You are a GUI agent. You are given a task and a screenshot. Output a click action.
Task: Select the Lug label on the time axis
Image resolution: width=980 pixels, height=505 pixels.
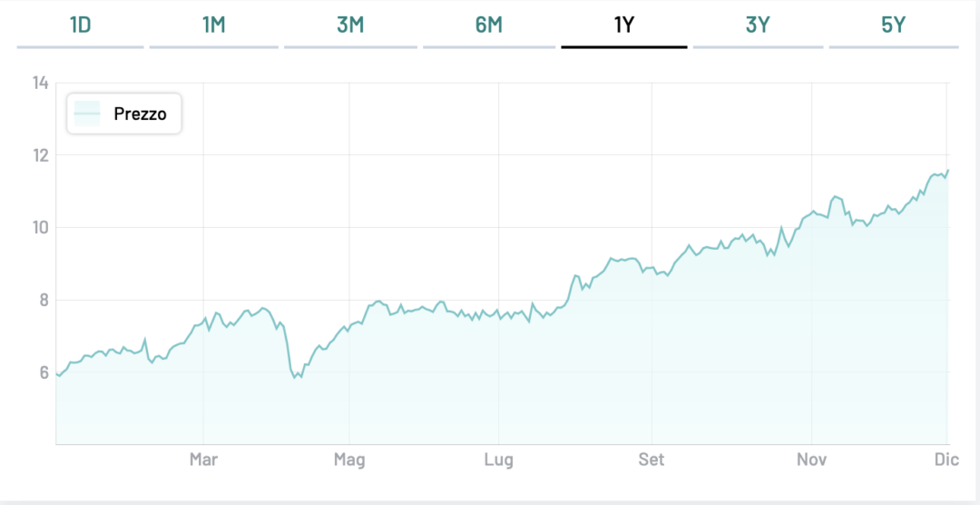coord(499,460)
